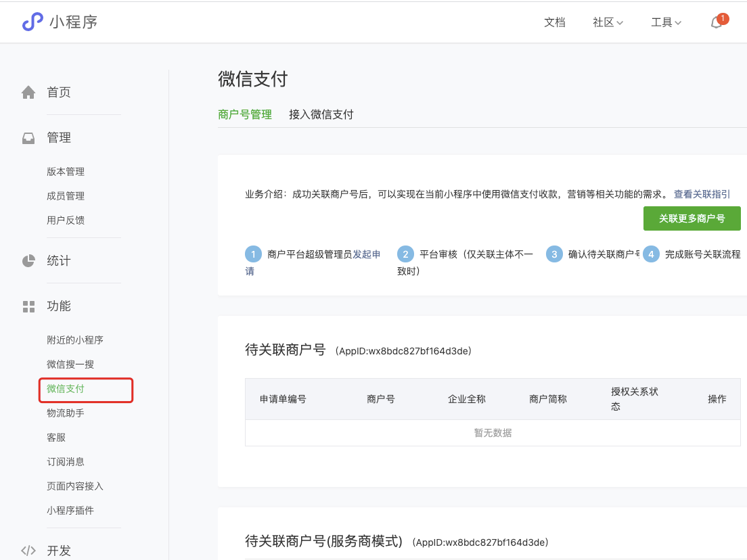Click the step 4 circle indicator
This screenshot has height=560, width=747.
650,254
